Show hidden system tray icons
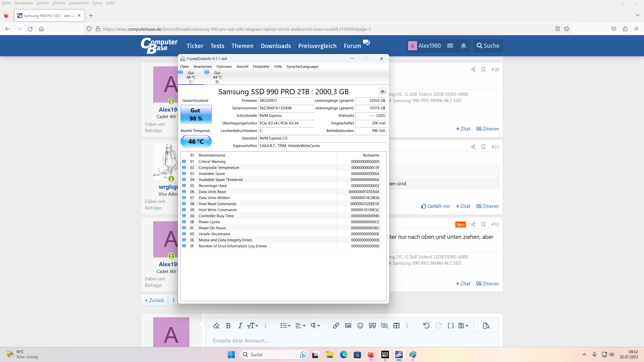This screenshot has width=644, height=362. (584, 354)
